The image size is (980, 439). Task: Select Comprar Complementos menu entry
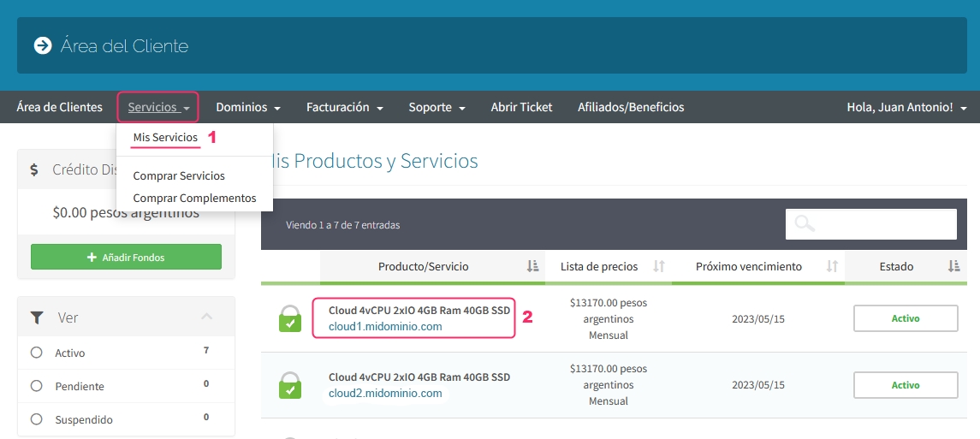coord(194,199)
